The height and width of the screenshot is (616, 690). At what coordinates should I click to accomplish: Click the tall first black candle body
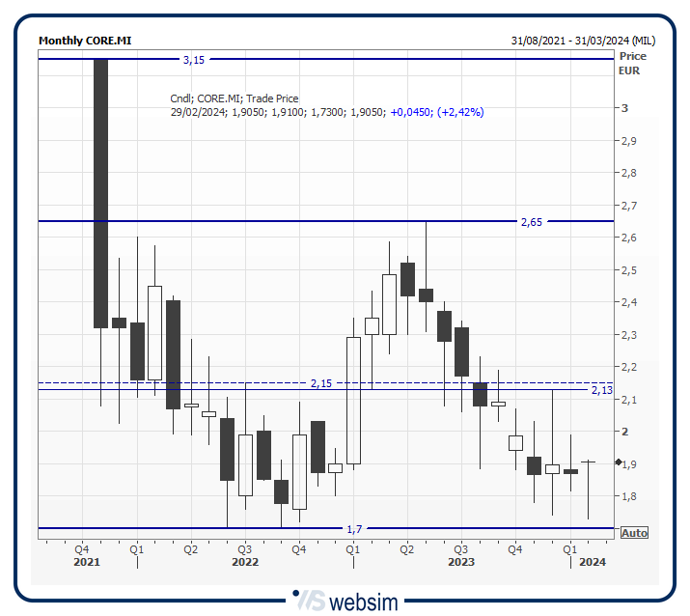100,193
